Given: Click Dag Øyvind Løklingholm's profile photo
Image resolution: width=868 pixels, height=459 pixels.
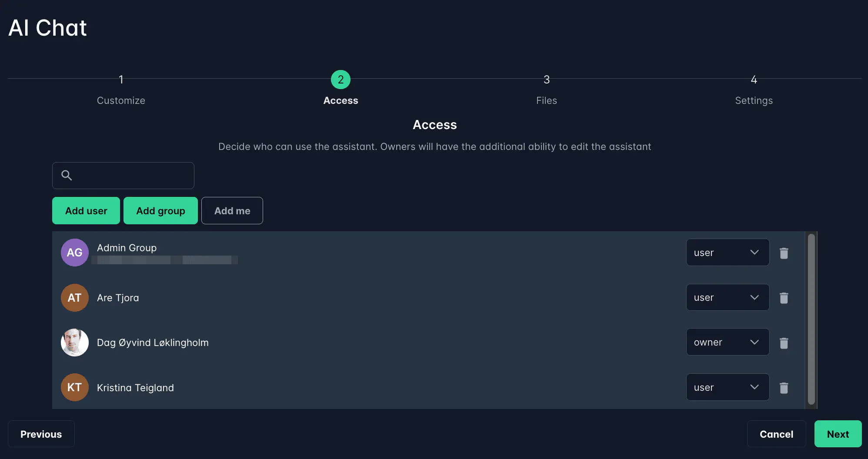Looking at the screenshot, I should 75,343.
